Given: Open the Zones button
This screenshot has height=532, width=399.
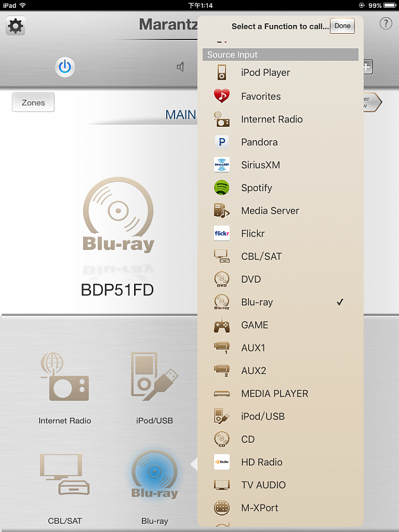Looking at the screenshot, I should 33,102.
